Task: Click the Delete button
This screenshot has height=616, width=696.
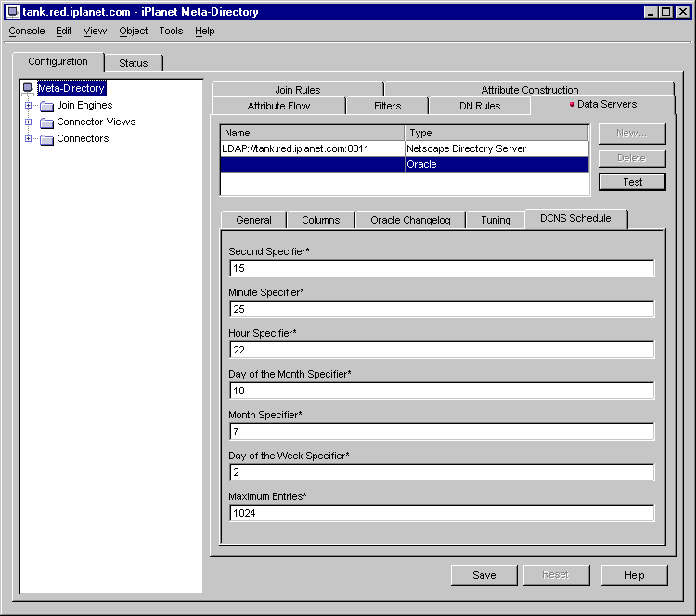Action: [x=632, y=158]
